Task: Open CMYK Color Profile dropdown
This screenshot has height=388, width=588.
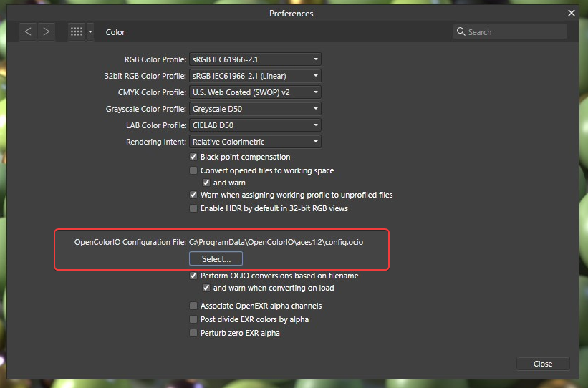Action: click(x=255, y=92)
